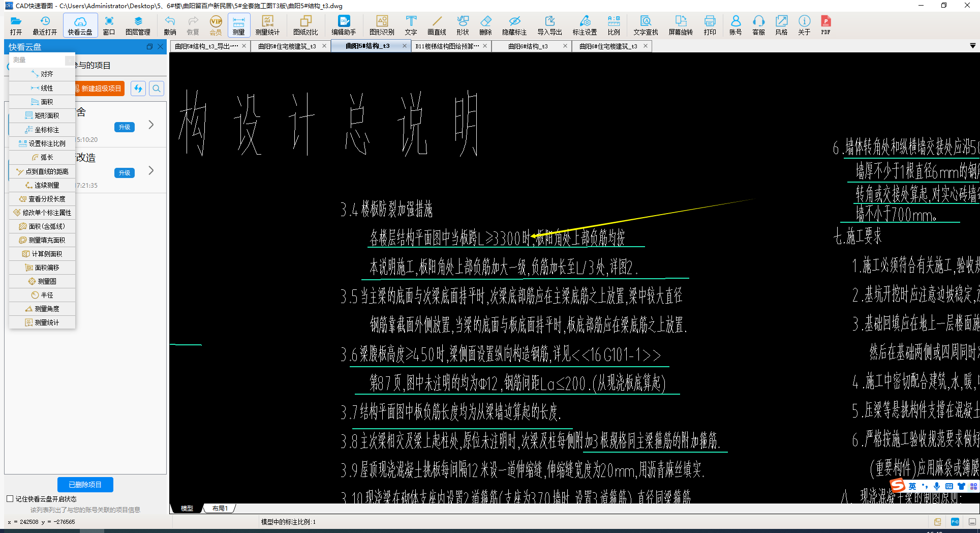Expand the 改造 project row chevron
The height and width of the screenshot is (533, 980).
pyautogui.click(x=151, y=170)
